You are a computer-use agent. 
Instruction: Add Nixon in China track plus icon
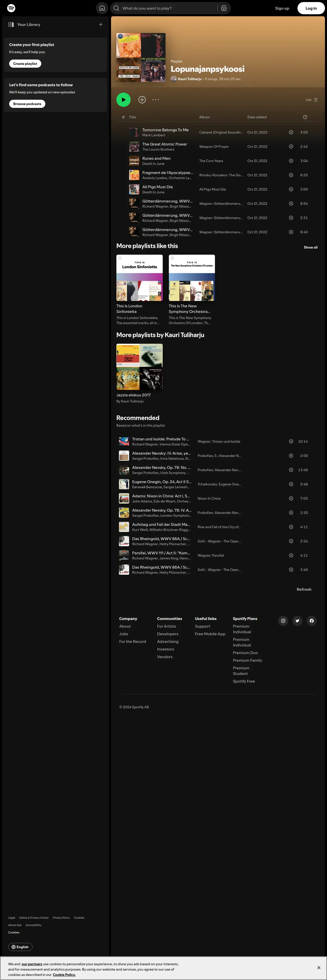point(291,498)
